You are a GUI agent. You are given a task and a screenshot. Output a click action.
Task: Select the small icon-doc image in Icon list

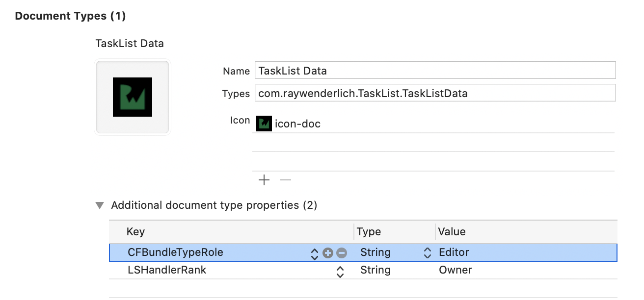pyautogui.click(x=264, y=124)
